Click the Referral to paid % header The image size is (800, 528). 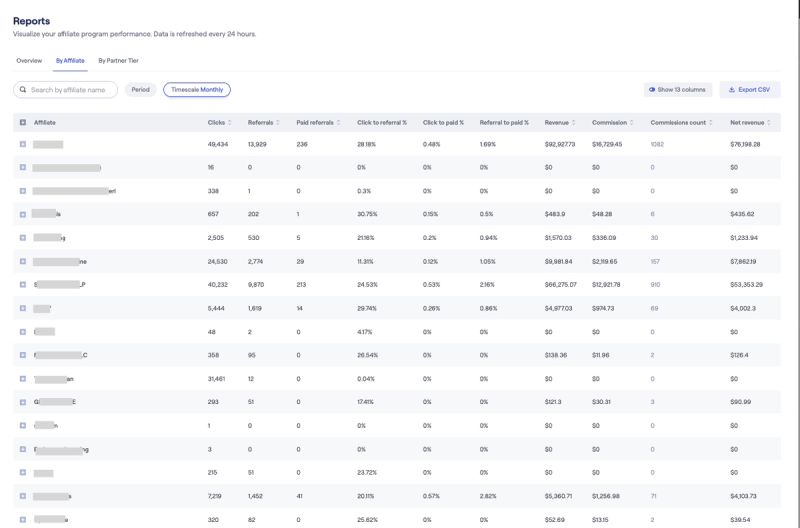click(504, 122)
